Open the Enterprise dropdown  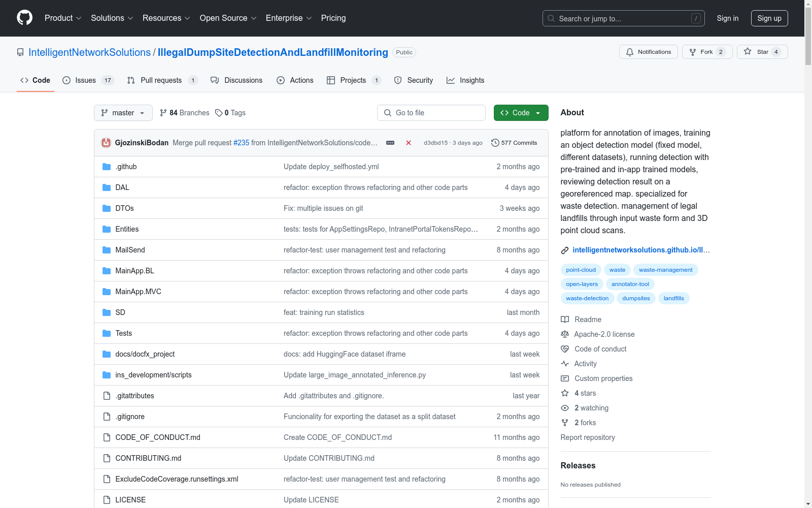point(289,18)
